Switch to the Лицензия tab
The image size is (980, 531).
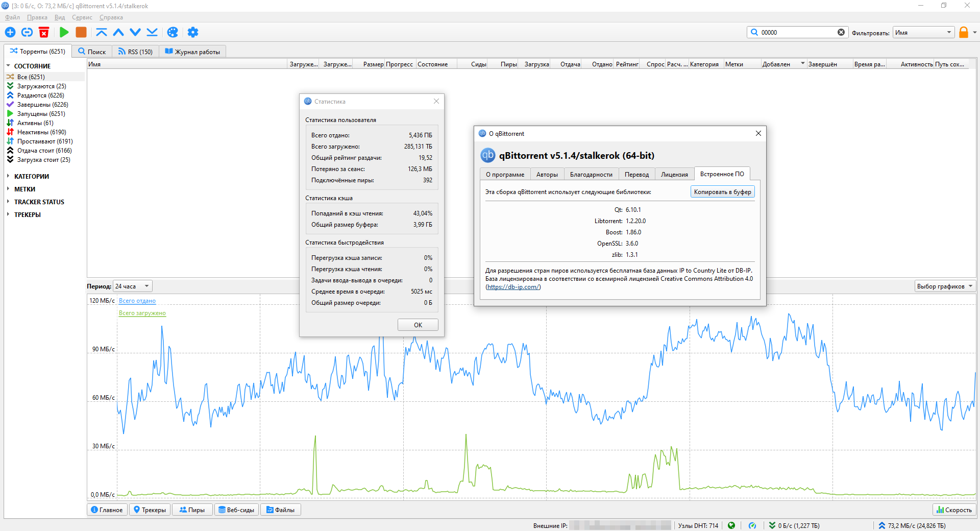674,175
